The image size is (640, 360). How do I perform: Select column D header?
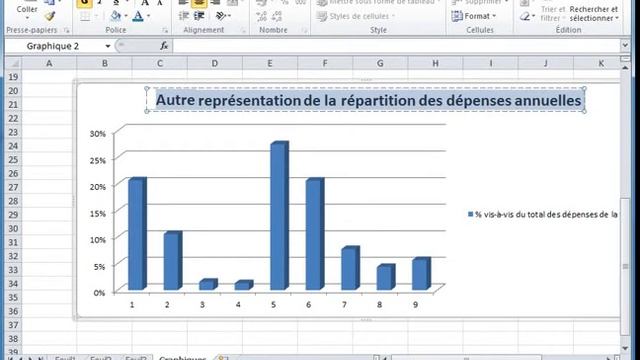215,63
